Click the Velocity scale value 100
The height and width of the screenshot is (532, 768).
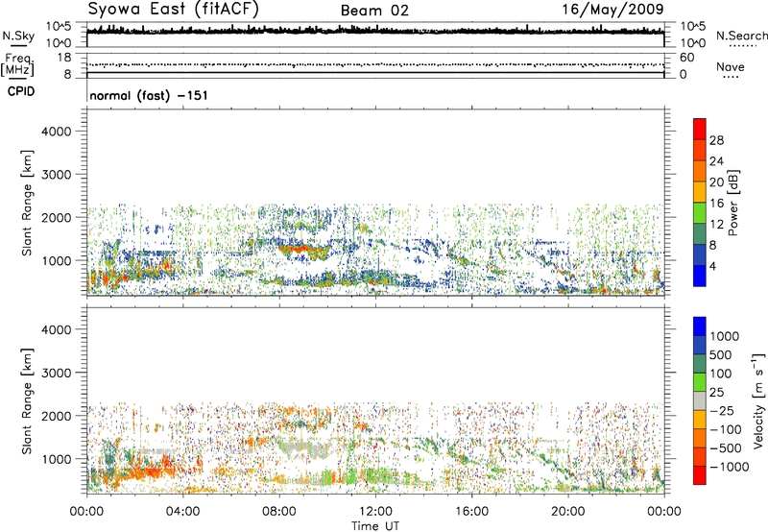[721, 374]
